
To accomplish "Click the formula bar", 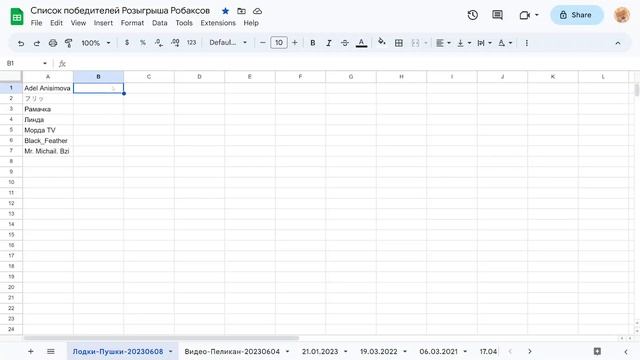I will (351, 63).
